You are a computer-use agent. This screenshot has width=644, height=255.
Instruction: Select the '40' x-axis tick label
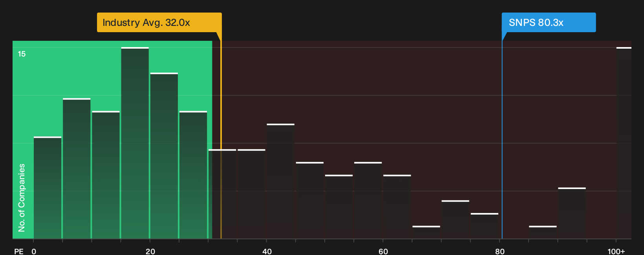pyautogui.click(x=267, y=251)
